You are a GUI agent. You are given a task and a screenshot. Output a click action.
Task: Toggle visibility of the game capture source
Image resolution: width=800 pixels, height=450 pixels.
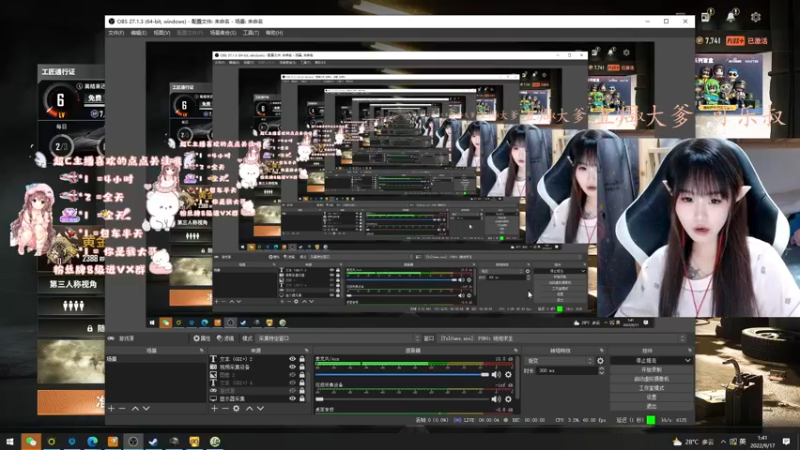292,390
